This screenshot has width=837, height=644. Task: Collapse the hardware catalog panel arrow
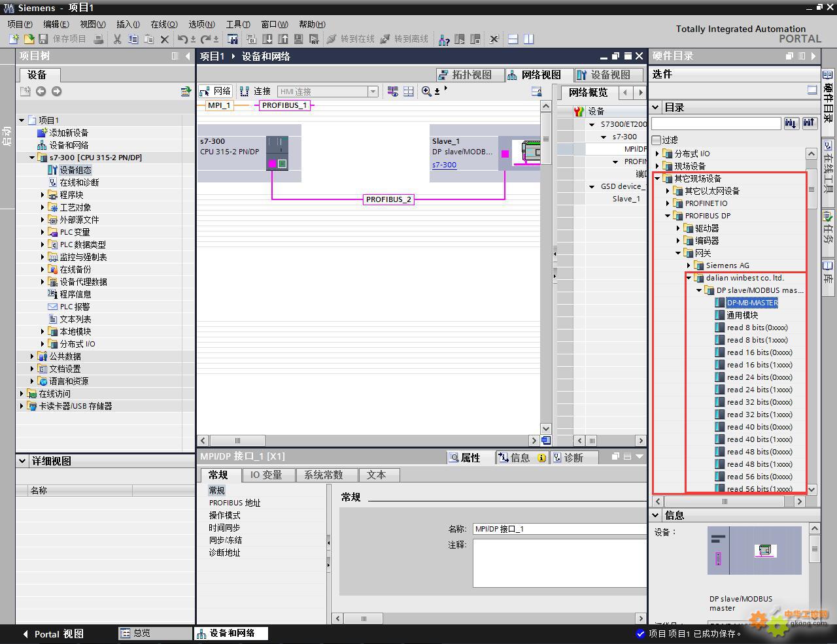[814, 56]
